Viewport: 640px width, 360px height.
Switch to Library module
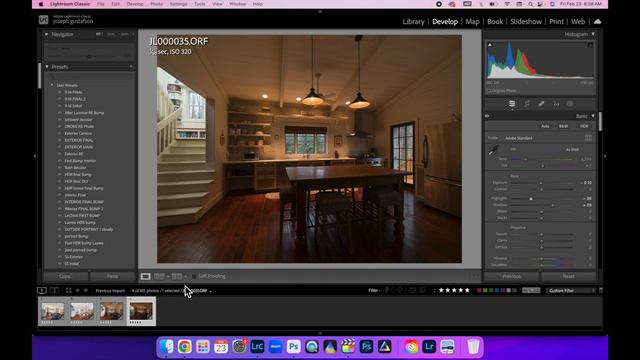click(x=413, y=22)
